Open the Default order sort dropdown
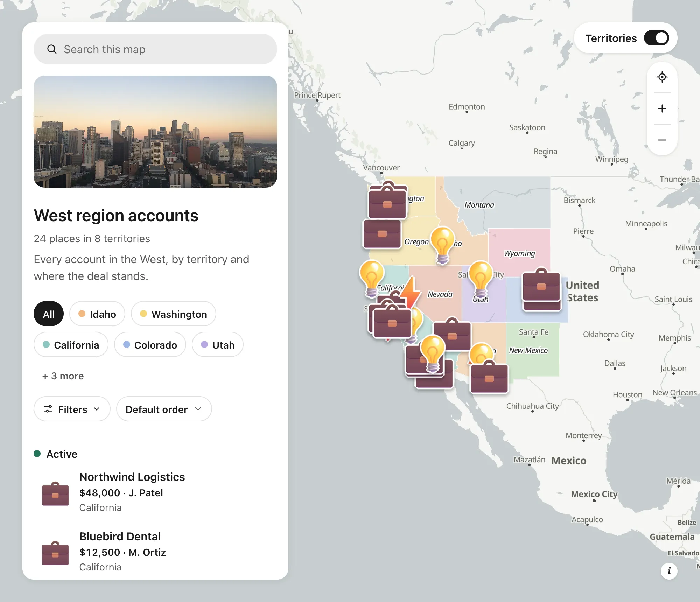The image size is (700, 602). (164, 409)
